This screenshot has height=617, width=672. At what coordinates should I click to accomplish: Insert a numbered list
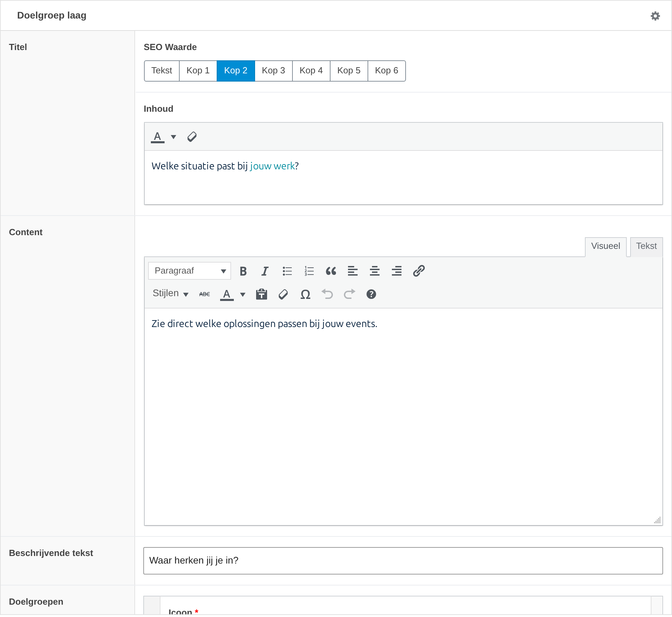[309, 271]
